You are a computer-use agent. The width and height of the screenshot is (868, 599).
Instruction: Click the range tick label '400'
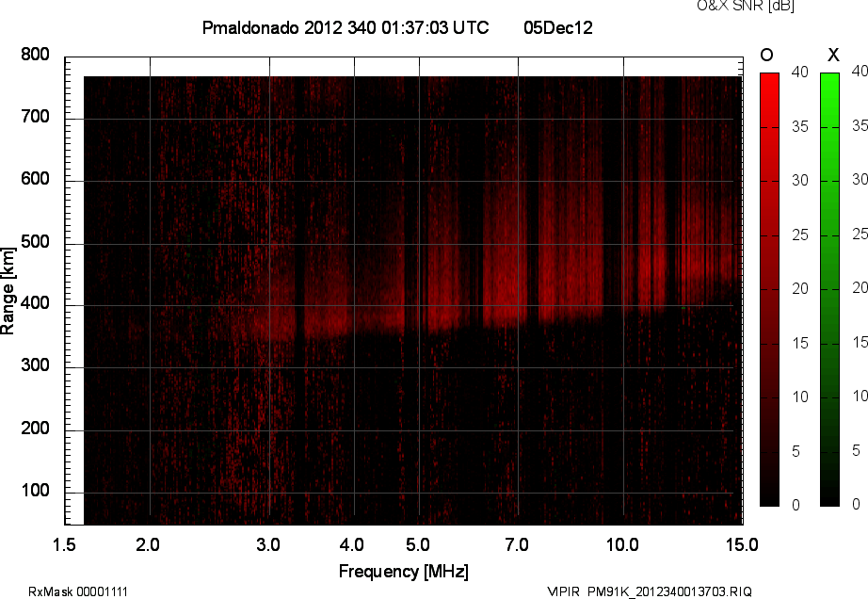[35, 303]
